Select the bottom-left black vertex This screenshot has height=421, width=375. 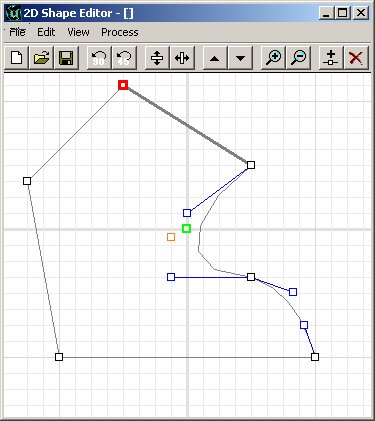point(59,357)
